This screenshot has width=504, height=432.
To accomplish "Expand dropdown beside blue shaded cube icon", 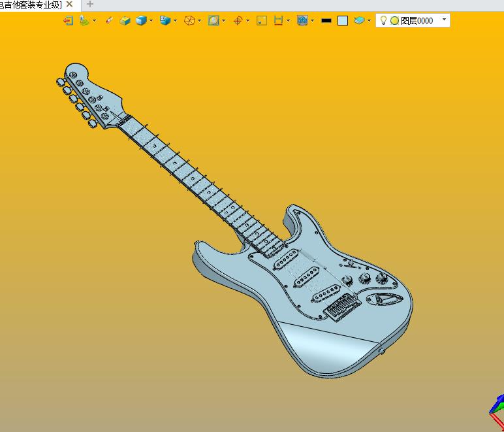I will tap(151, 20).
